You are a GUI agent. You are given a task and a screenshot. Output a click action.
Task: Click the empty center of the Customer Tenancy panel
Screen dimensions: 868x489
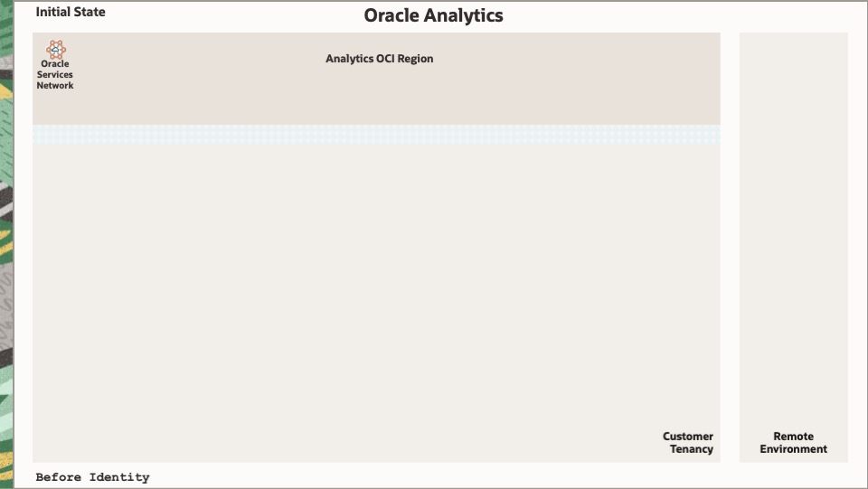(x=376, y=289)
